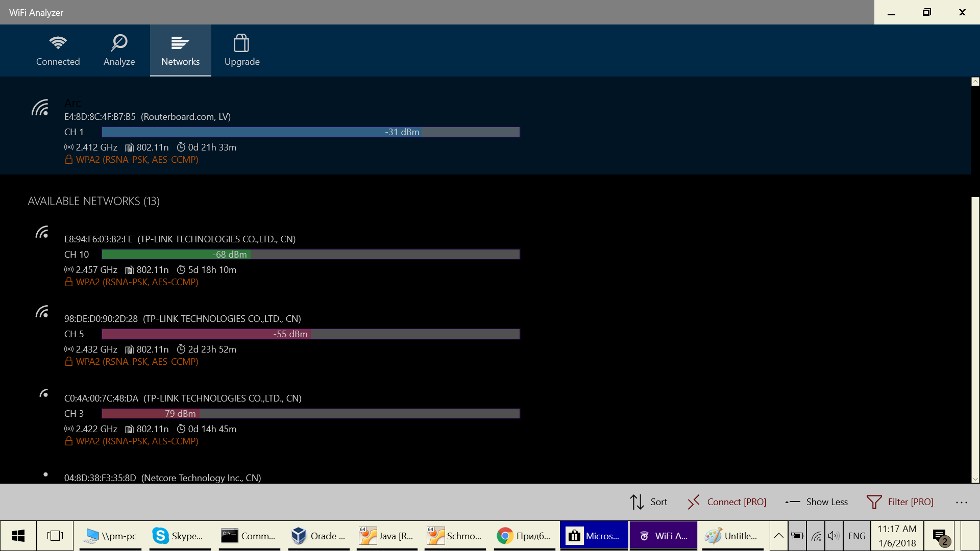Open the Filter [PRO] funnel
Viewport: 980px width, 551px height.
[900, 502]
